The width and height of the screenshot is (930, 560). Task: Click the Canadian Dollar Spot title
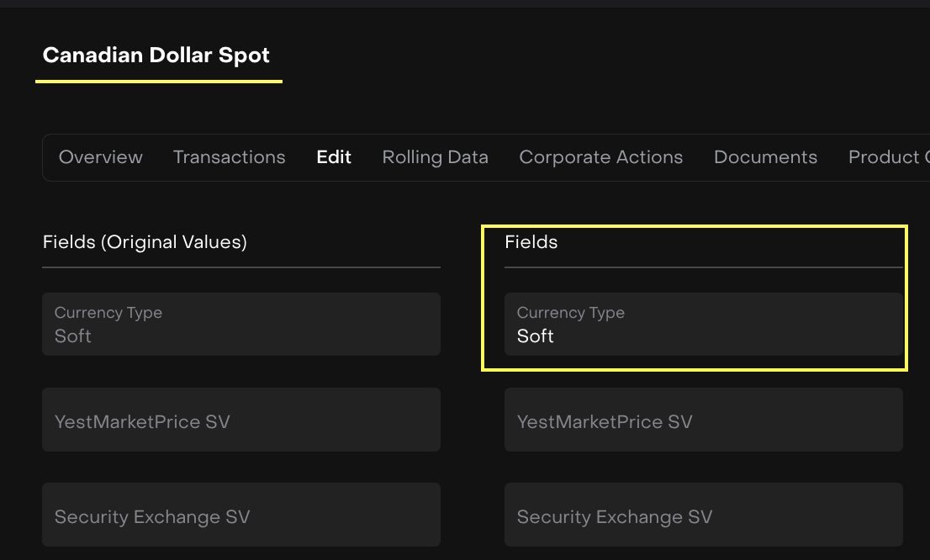(156, 55)
